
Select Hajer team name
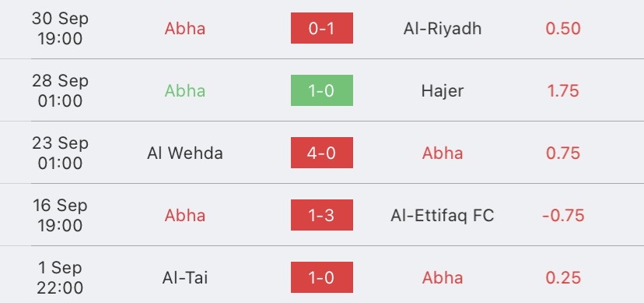(443, 91)
